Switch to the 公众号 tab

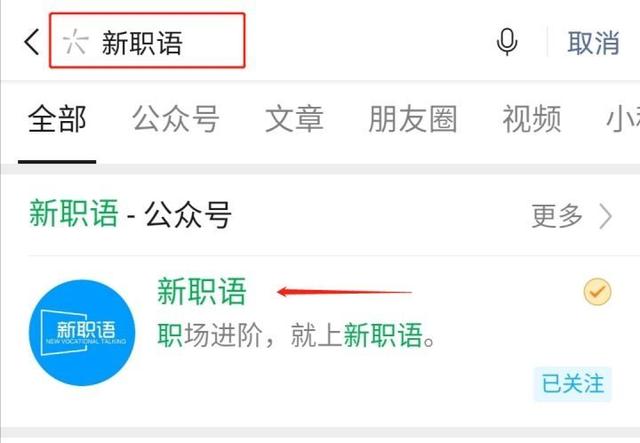click(x=176, y=118)
